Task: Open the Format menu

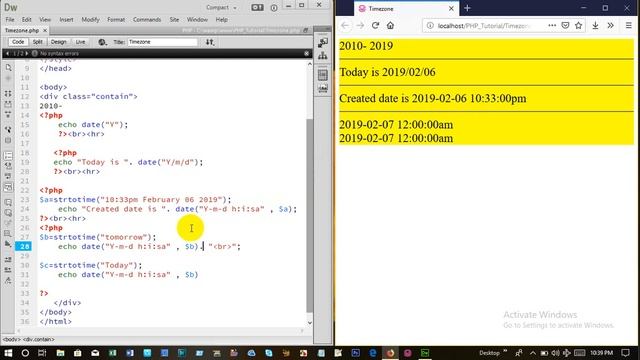Action: click(116, 20)
